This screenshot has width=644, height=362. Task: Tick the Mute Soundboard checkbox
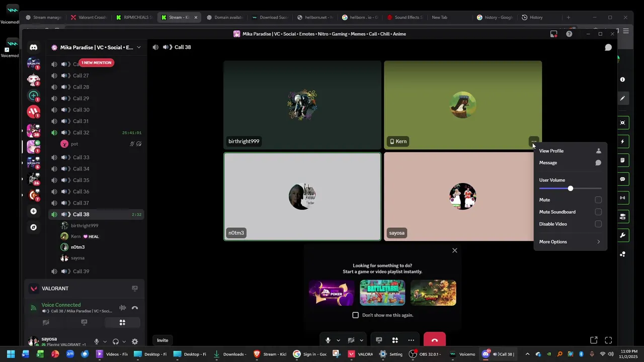(598, 212)
